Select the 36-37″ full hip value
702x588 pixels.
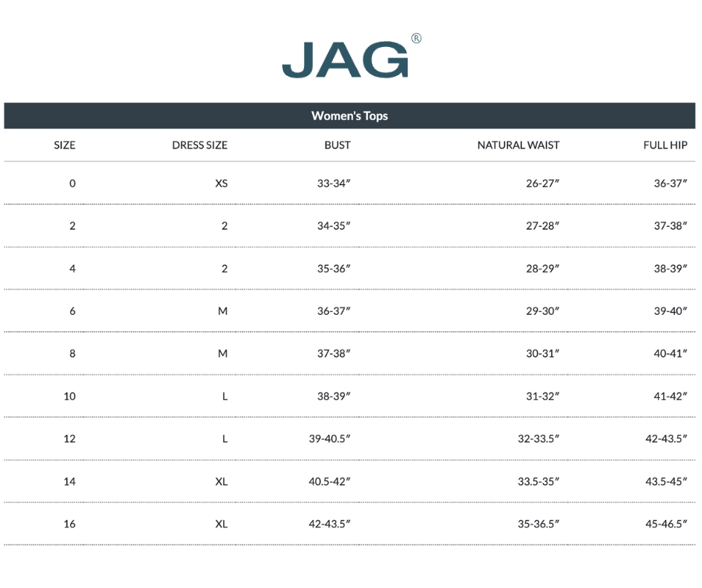pos(670,184)
